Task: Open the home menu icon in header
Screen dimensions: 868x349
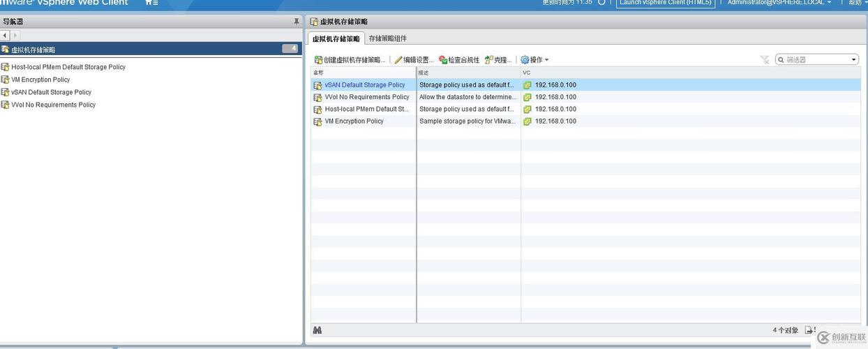Action: pos(151,2)
